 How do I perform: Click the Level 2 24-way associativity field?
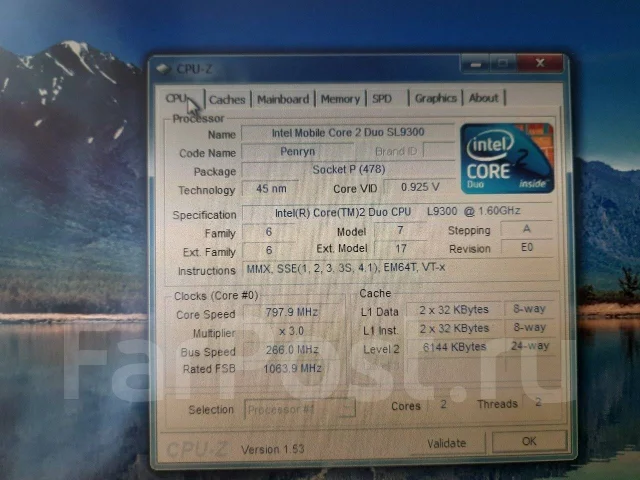pyautogui.click(x=530, y=346)
